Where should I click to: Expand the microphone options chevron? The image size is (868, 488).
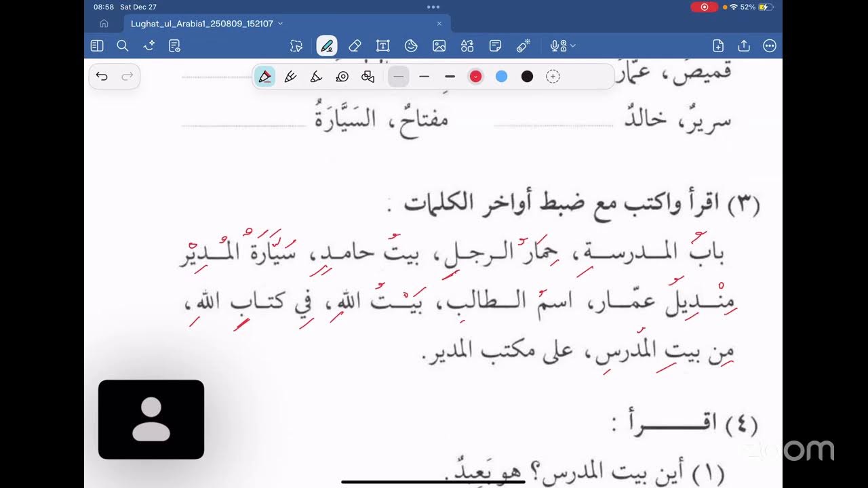click(573, 45)
